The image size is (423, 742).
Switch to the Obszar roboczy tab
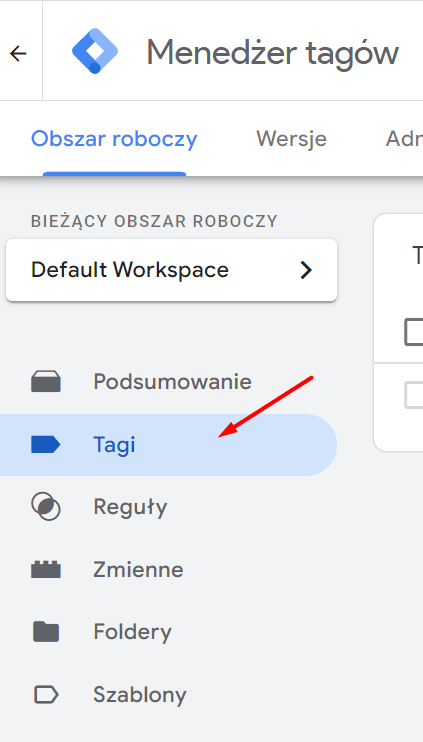pyautogui.click(x=114, y=139)
